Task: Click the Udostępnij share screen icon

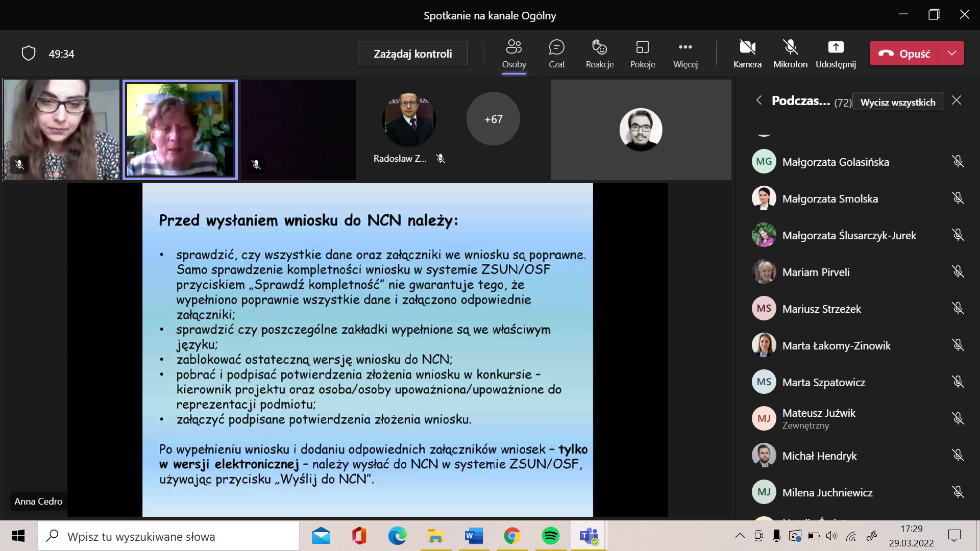Action: (836, 48)
